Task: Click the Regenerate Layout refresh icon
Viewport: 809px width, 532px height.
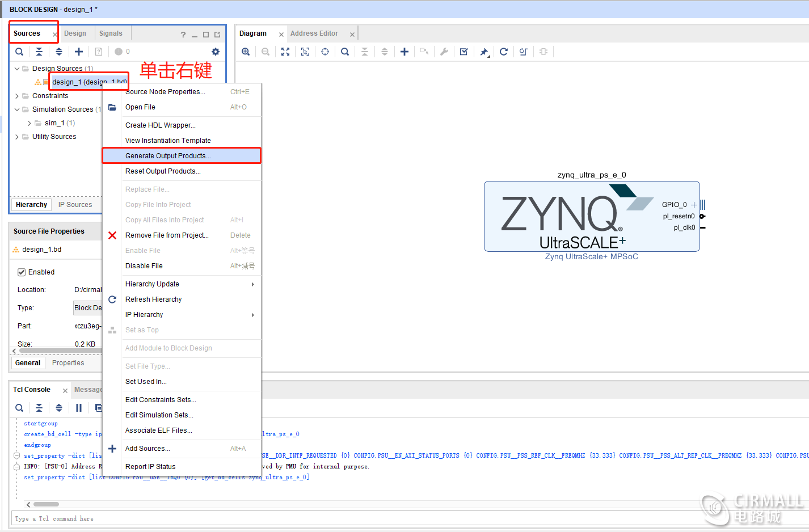Action: point(504,52)
